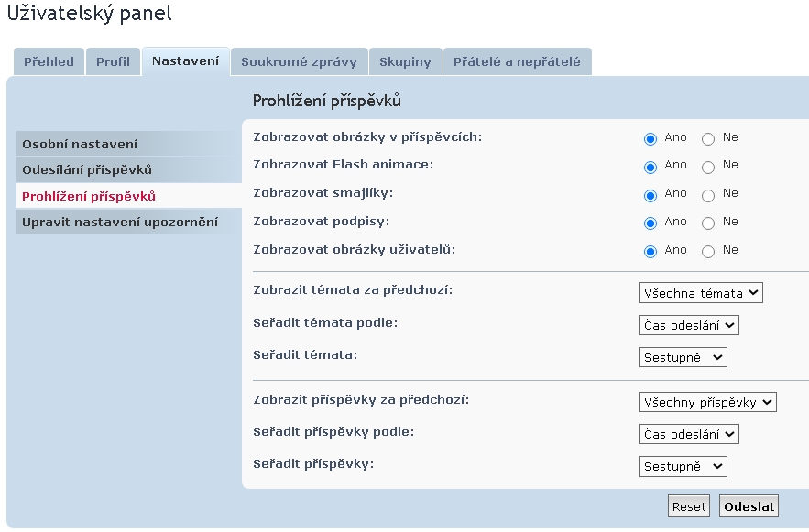809x532 pixels.
Task: Select 'Ne' for Zobrazovat obrázky v příspěvcích
Action: click(708, 139)
